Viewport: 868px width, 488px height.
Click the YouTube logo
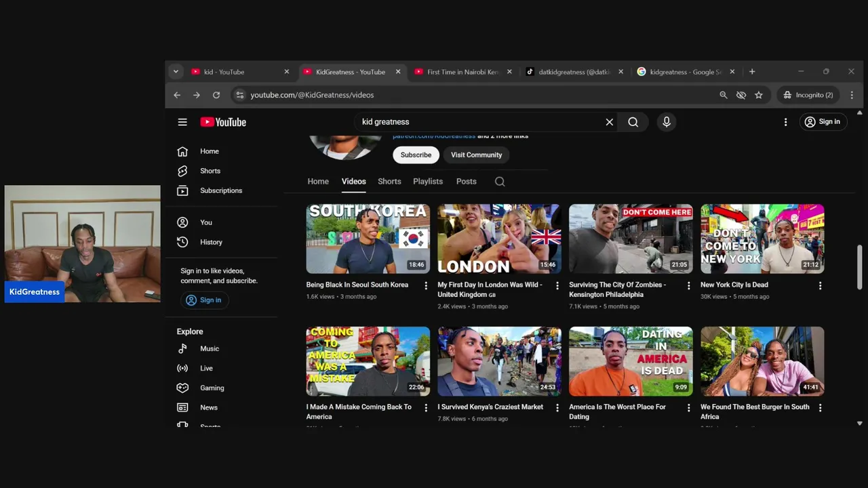click(223, 122)
